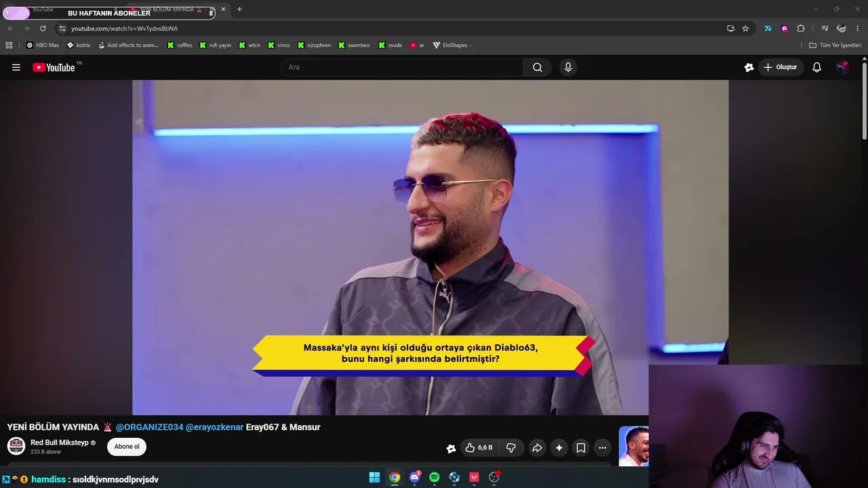Open Valorant from the taskbar
Viewport: 868px width, 488px height.
pyautogui.click(x=474, y=477)
